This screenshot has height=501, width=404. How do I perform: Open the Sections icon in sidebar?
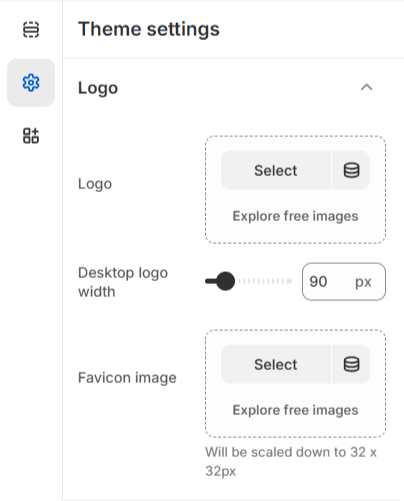pos(31,30)
